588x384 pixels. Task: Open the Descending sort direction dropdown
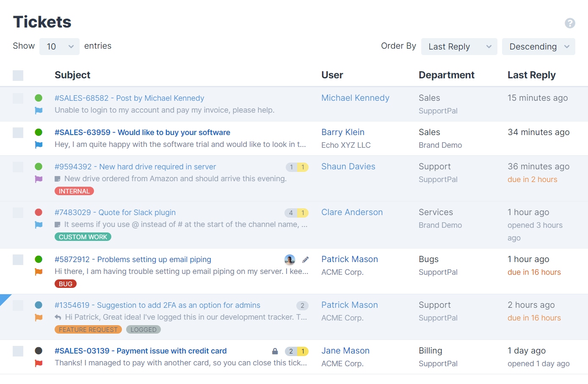point(538,47)
